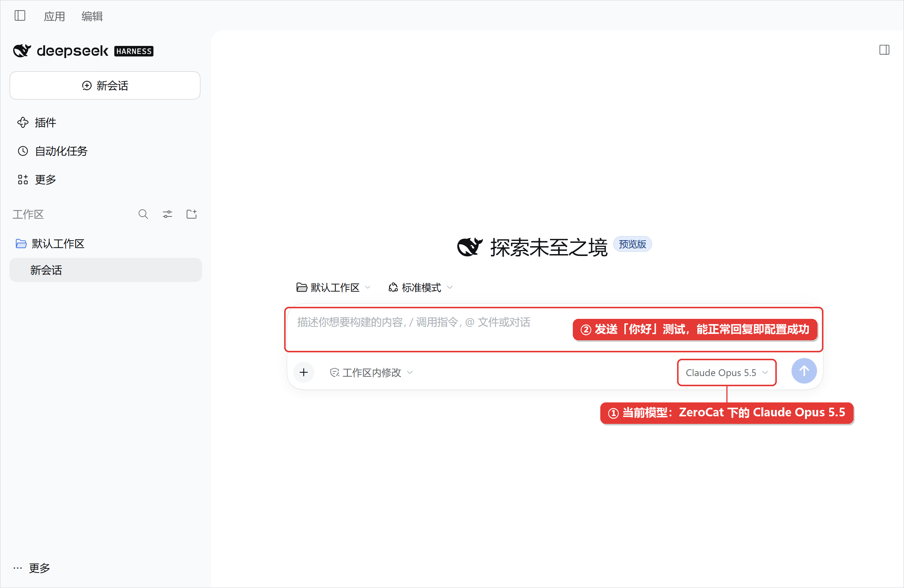Toggle the left sidebar panel icon

pyautogui.click(x=20, y=16)
